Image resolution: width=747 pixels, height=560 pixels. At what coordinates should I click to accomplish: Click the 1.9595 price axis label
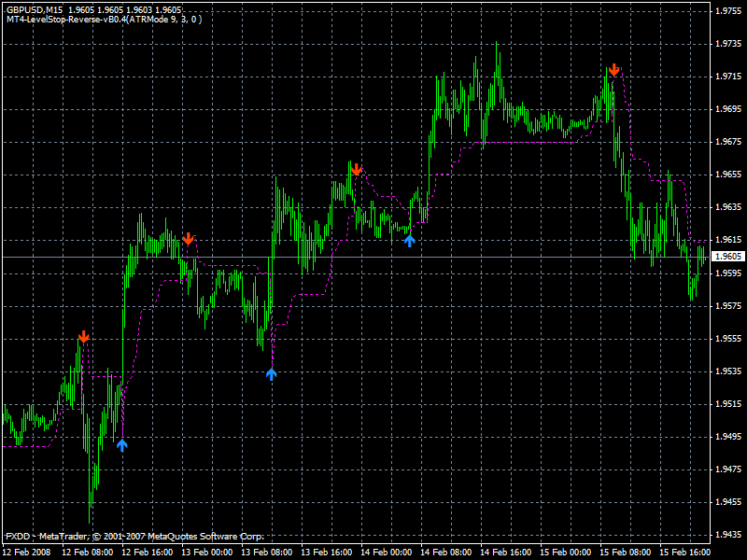coord(728,273)
